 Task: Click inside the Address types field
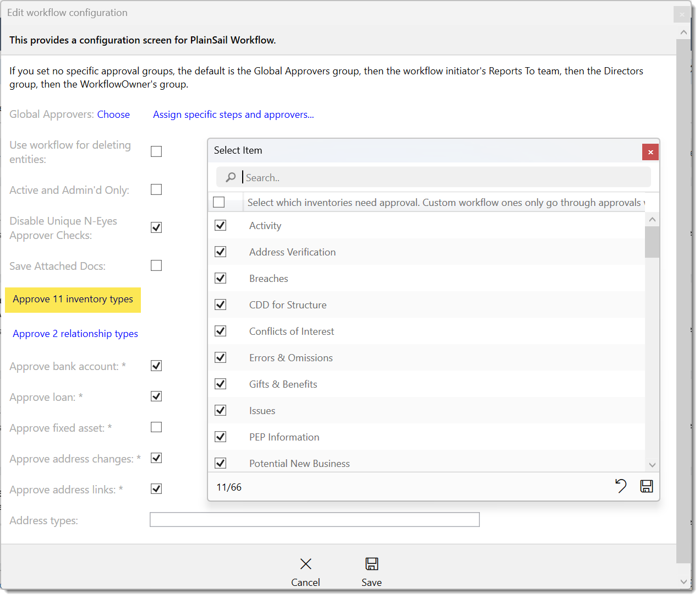pos(314,519)
